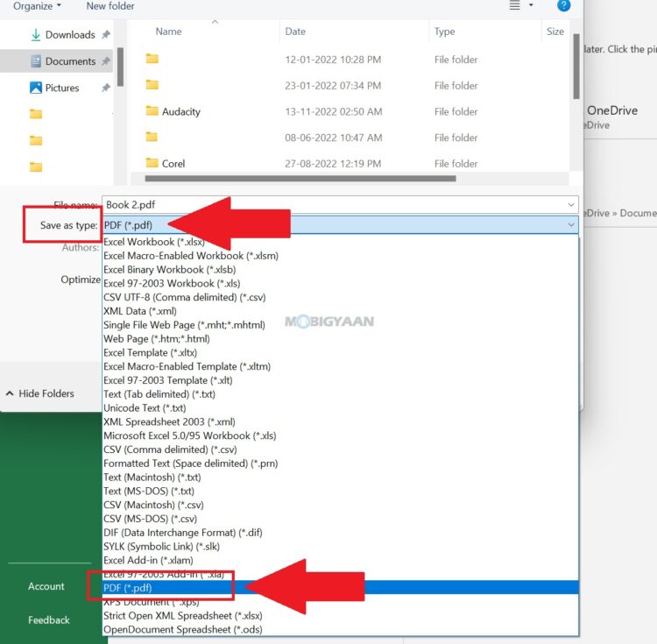Collapse the pane with Hide Folders

tap(39, 393)
